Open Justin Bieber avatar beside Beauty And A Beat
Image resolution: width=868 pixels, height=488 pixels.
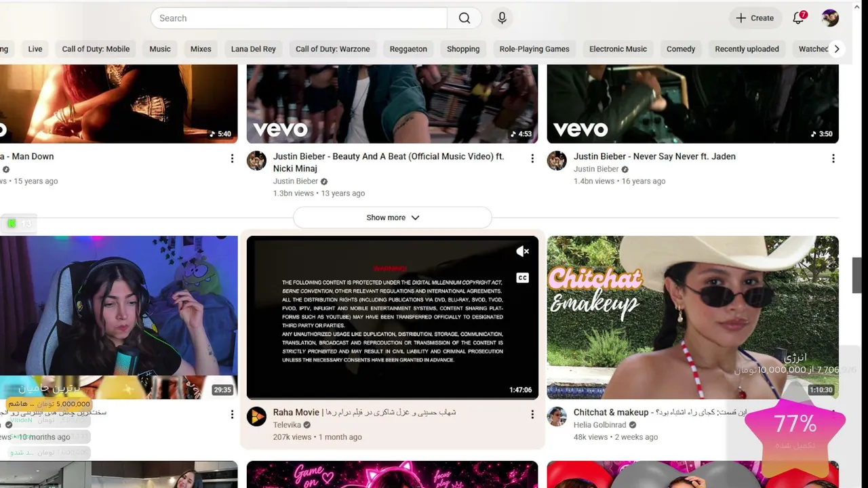tap(256, 161)
